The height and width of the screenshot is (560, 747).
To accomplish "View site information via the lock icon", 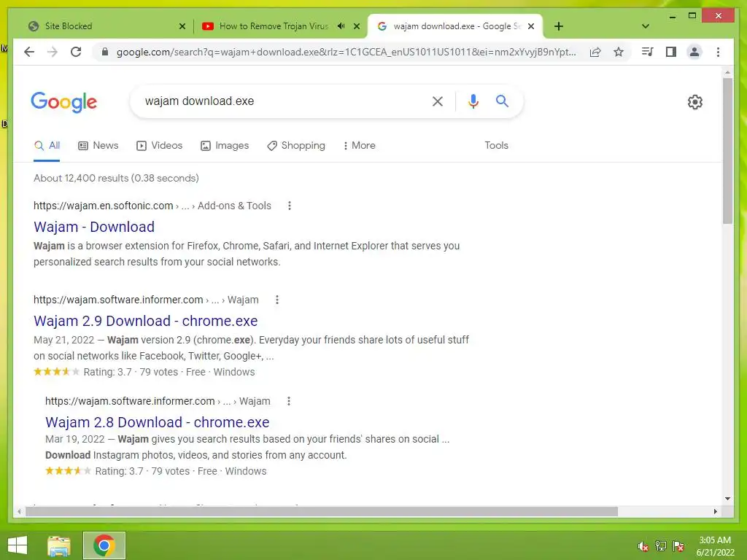I will [x=105, y=52].
